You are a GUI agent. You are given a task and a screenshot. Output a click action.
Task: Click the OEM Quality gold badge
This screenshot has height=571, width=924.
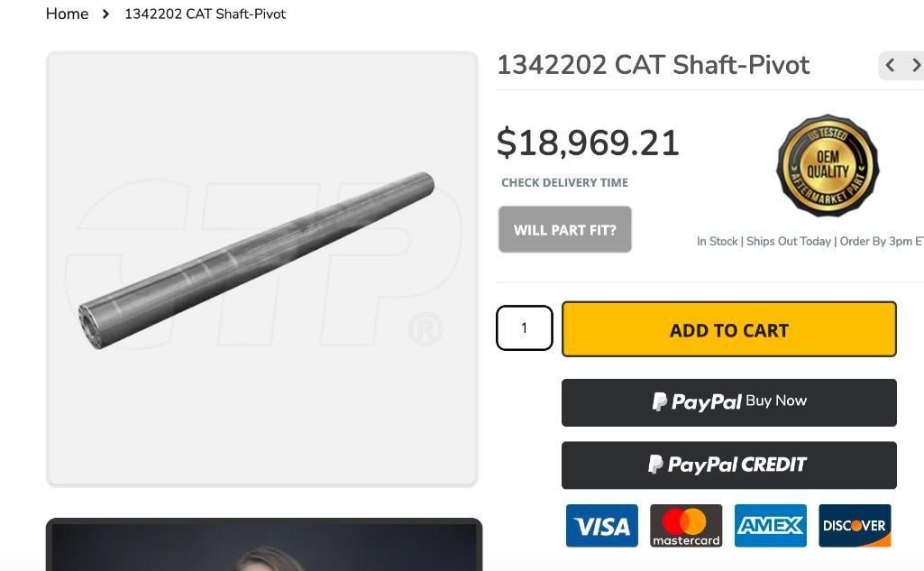pyautogui.click(x=828, y=166)
